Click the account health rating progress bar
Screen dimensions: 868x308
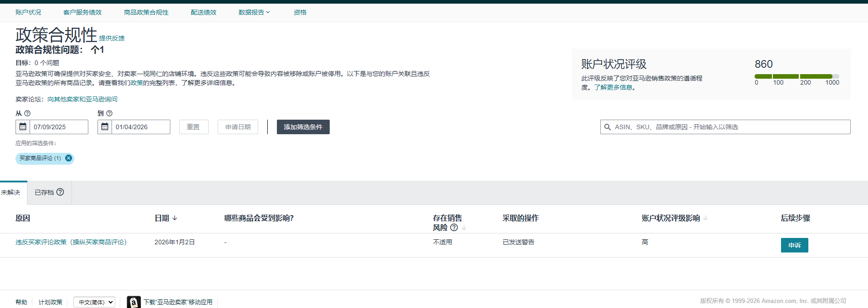(x=797, y=76)
